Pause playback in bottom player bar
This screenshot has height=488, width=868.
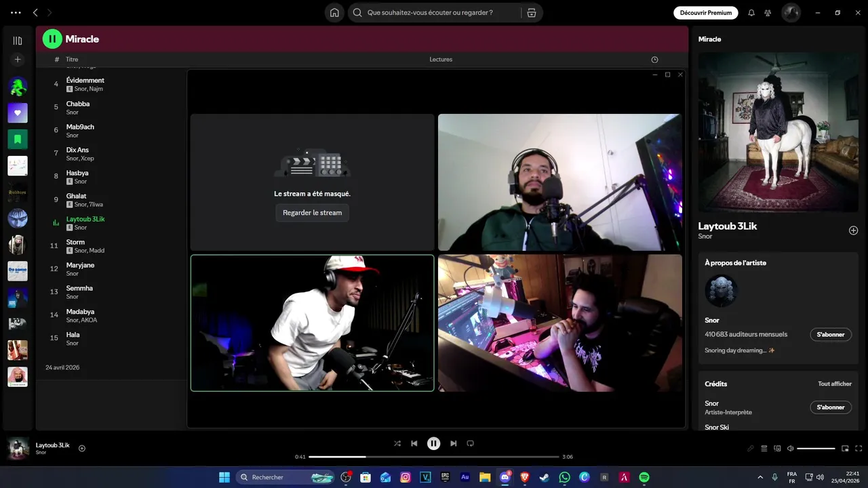pos(434,443)
